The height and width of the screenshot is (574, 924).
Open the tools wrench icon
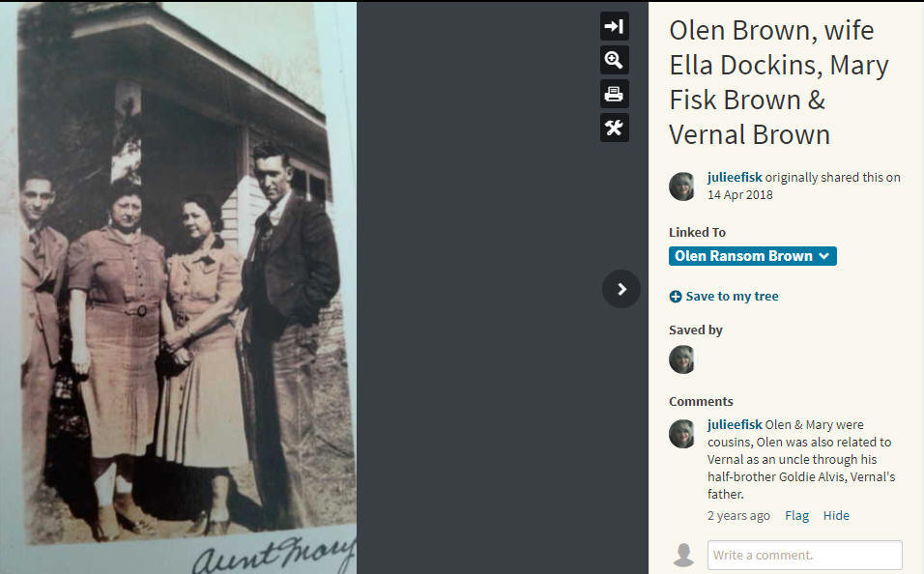point(614,128)
